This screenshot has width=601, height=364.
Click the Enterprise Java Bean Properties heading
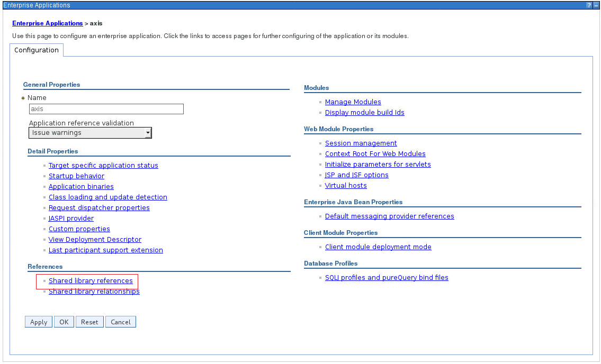[353, 202]
